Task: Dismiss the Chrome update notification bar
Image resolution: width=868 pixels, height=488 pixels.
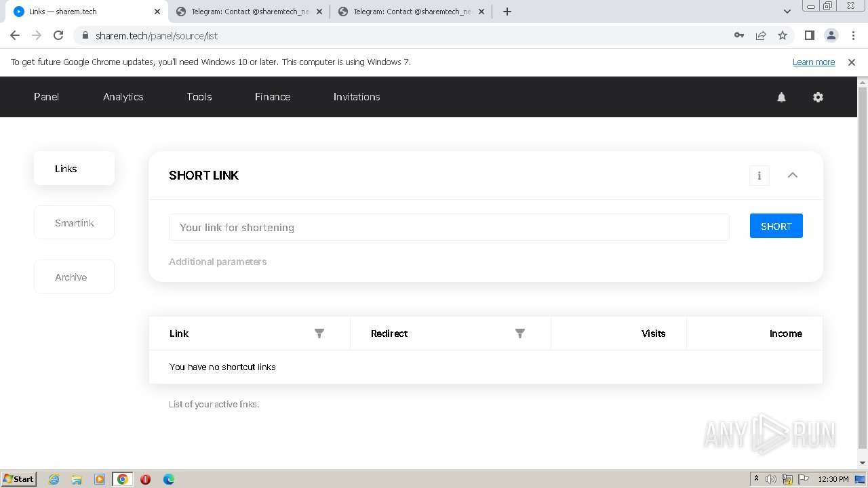Action: click(x=852, y=62)
